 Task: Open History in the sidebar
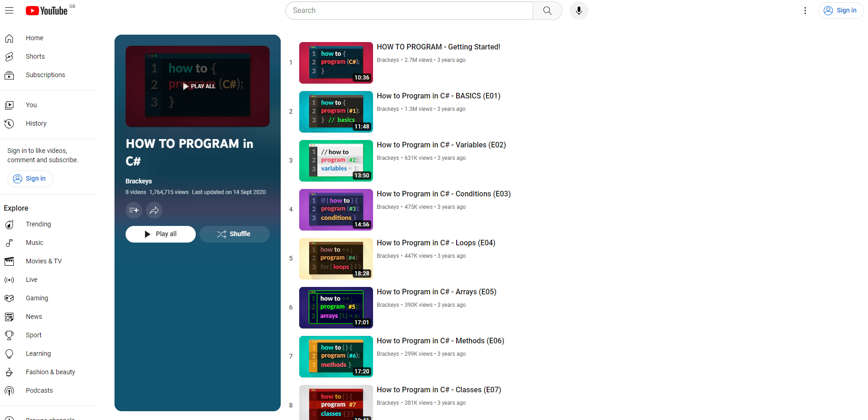point(36,123)
